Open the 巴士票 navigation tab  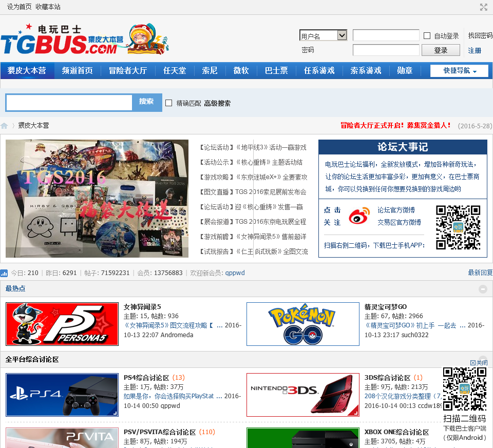(276, 71)
